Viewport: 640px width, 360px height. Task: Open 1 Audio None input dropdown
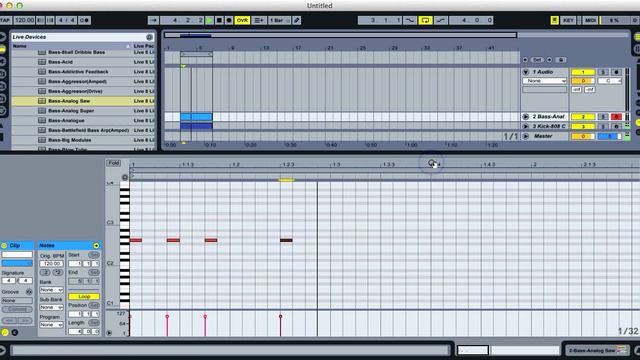click(544, 81)
